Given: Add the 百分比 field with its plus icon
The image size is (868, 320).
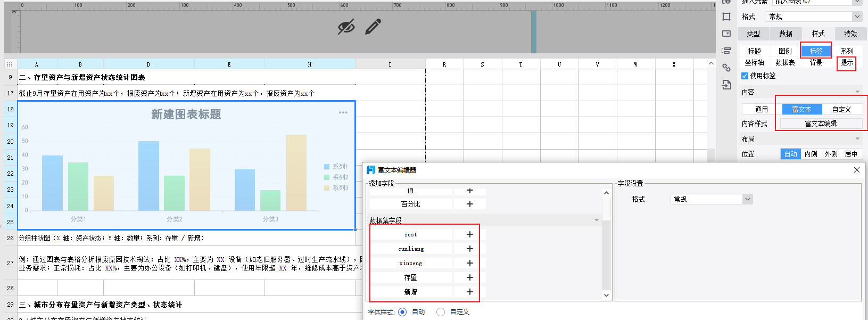Looking at the screenshot, I should pyautogui.click(x=470, y=204).
